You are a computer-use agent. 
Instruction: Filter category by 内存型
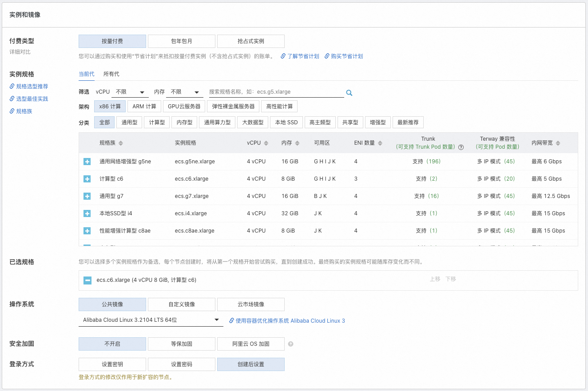point(184,122)
